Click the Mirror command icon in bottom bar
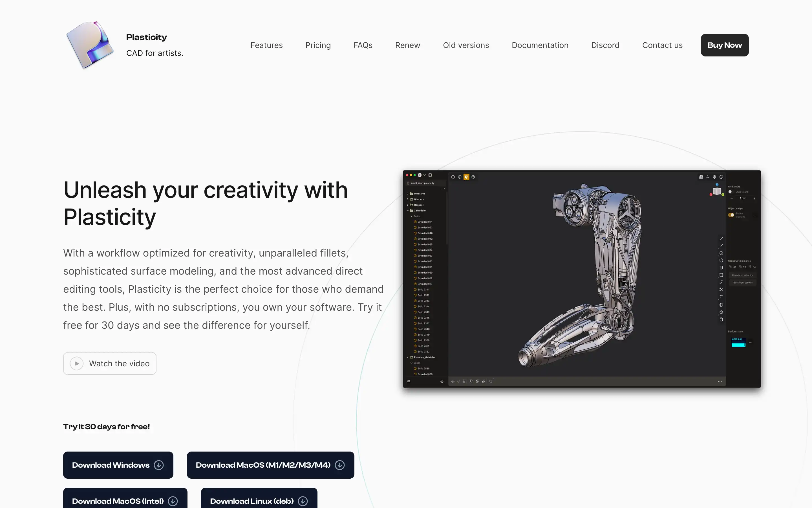The image size is (812, 508). (x=484, y=381)
